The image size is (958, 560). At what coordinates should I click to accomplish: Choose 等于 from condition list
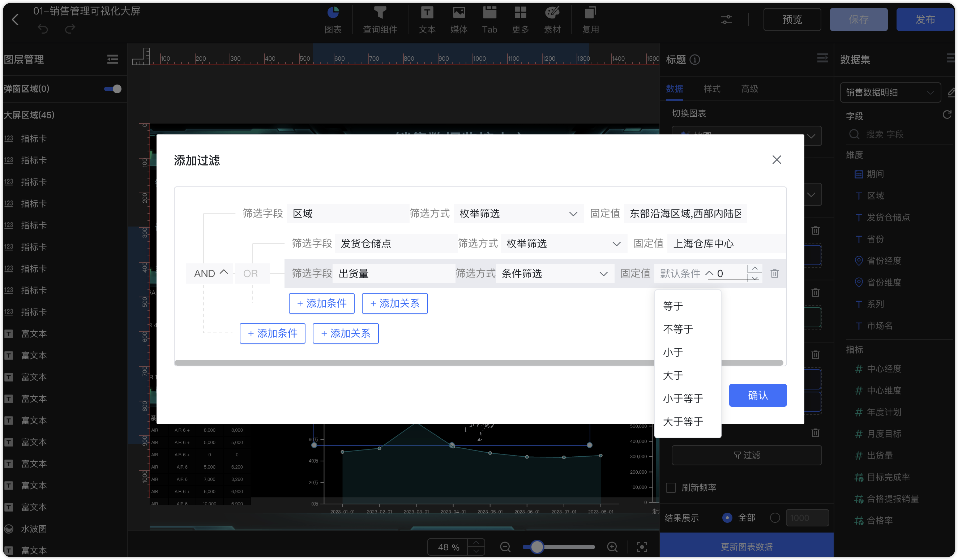pos(687,306)
